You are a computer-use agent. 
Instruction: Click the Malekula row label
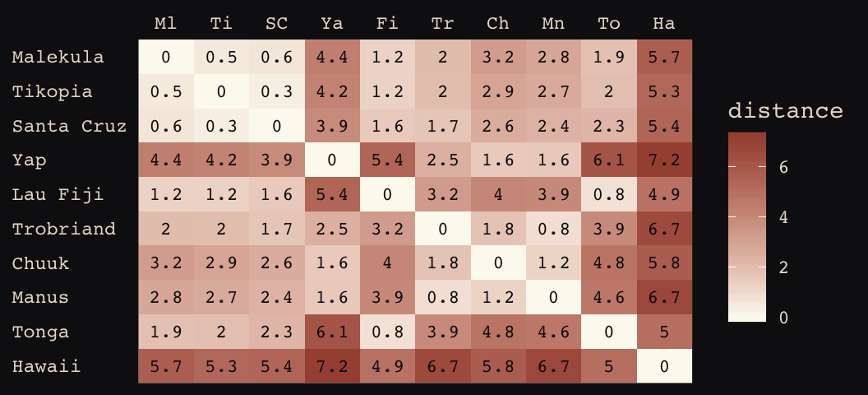(58, 58)
